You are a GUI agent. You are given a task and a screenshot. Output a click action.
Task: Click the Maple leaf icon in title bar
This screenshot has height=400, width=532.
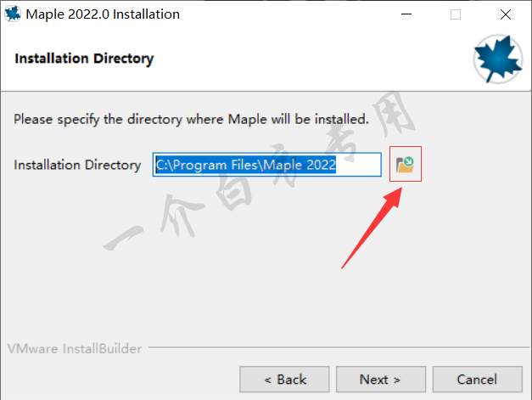13,14
